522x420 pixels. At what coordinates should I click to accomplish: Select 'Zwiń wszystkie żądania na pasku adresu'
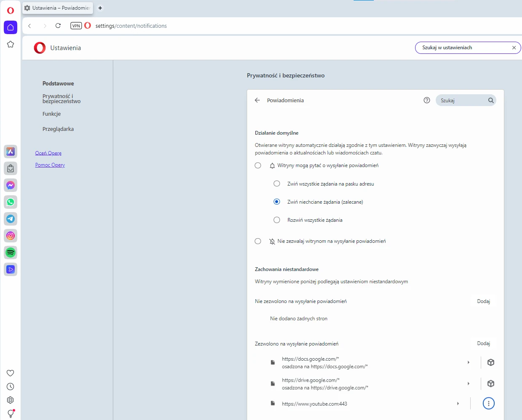pos(277,183)
